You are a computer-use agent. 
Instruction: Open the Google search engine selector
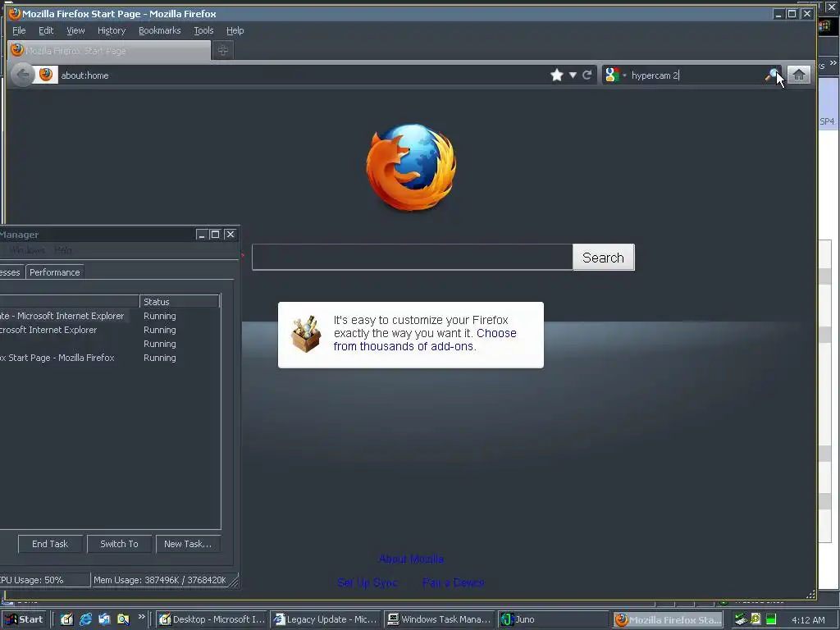click(x=615, y=75)
